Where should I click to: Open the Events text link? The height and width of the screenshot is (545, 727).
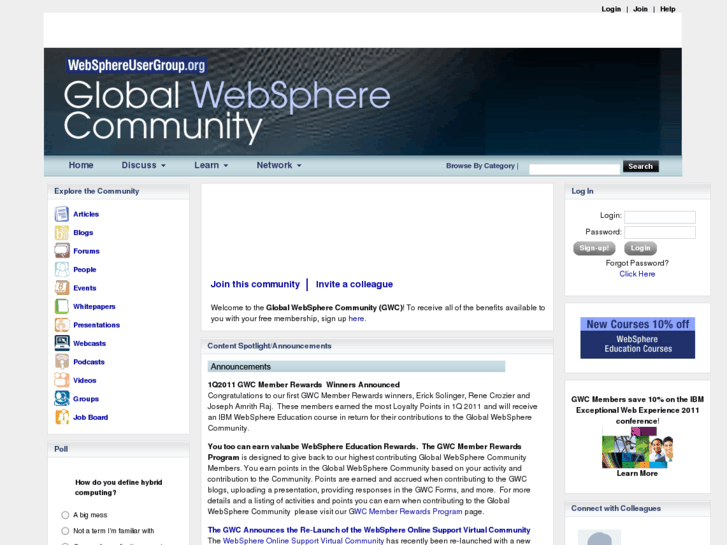click(x=84, y=288)
